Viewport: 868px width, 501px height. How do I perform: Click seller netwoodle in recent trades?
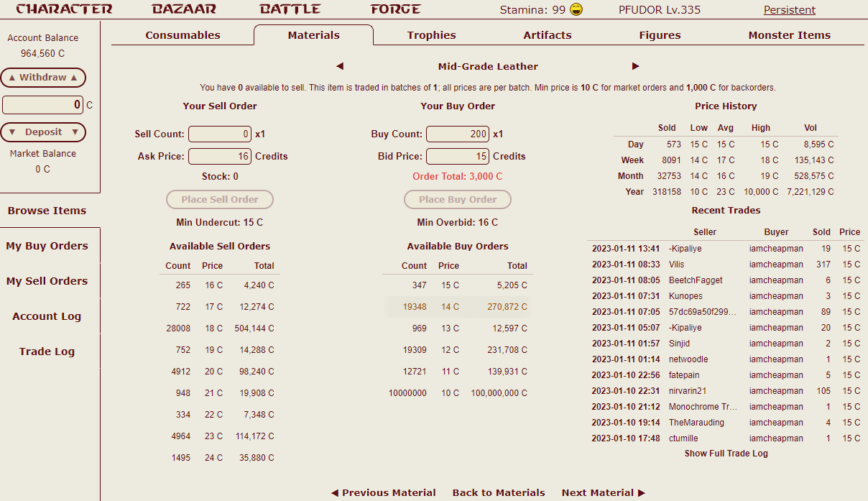pyautogui.click(x=688, y=359)
